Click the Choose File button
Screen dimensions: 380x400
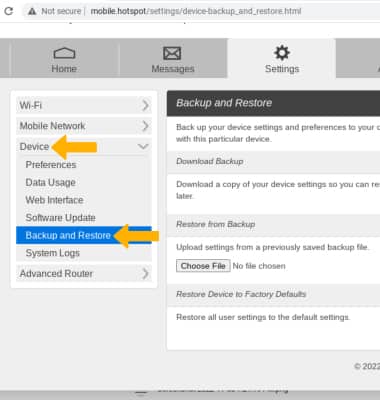(203, 266)
